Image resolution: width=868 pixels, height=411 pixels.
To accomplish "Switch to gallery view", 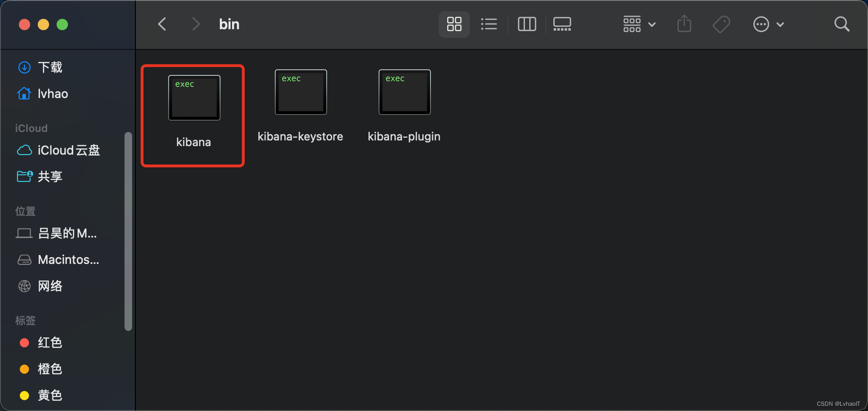I will [x=562, y=24].
